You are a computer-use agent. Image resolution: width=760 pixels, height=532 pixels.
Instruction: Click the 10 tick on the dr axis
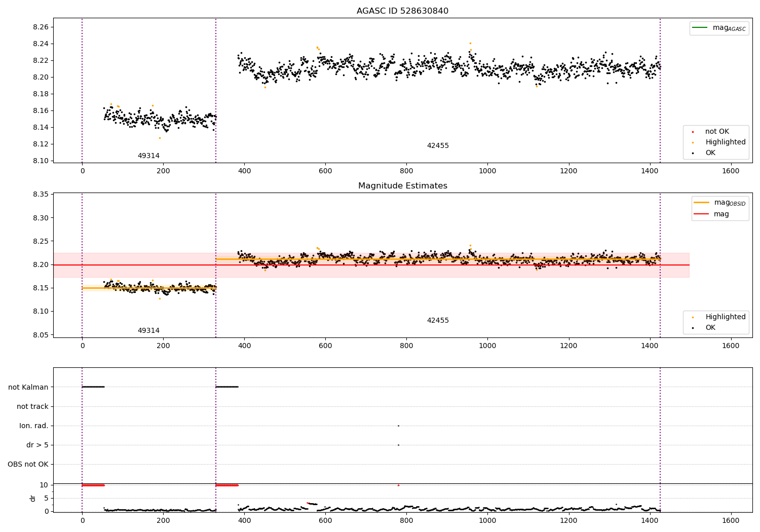(44, 485)
